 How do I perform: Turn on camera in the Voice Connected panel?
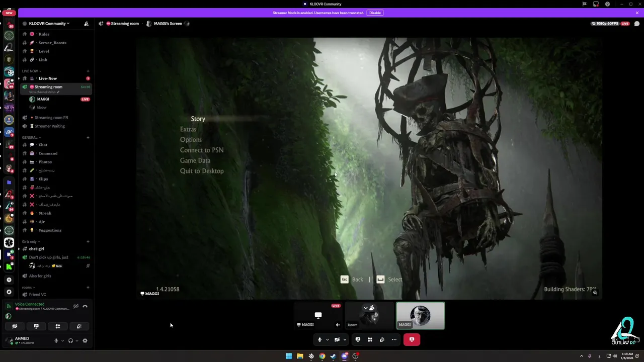[15, 326]
